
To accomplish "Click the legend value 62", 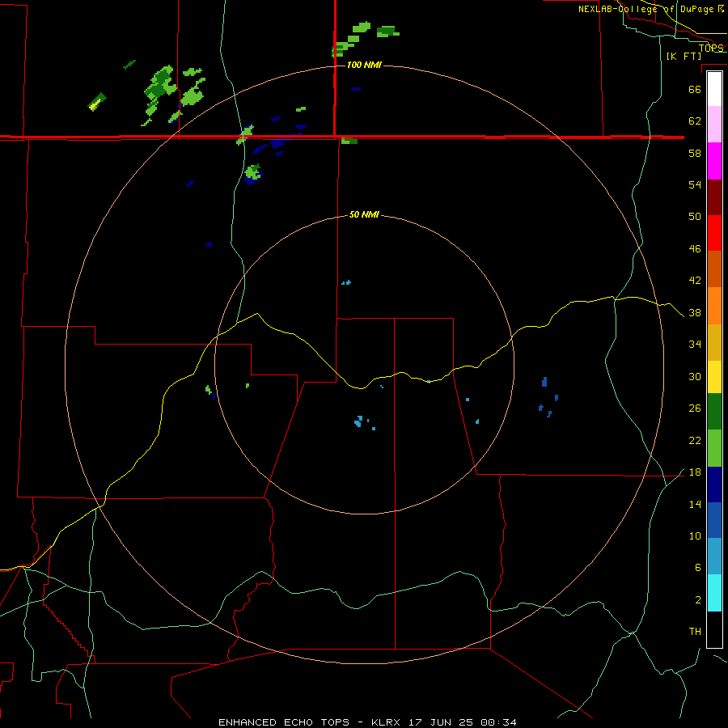I will click(695, 121).
